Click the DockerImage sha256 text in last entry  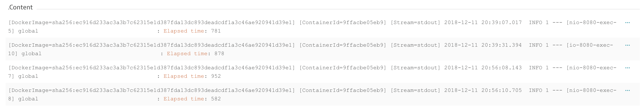152,90
